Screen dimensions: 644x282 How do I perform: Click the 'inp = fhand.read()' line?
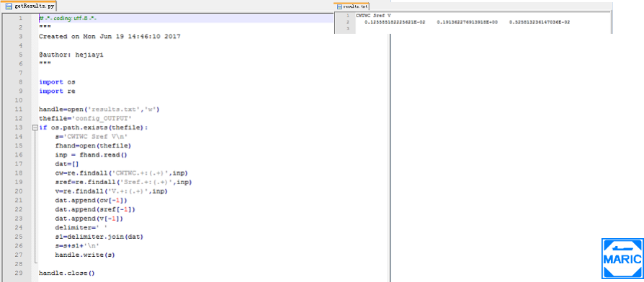91,155
